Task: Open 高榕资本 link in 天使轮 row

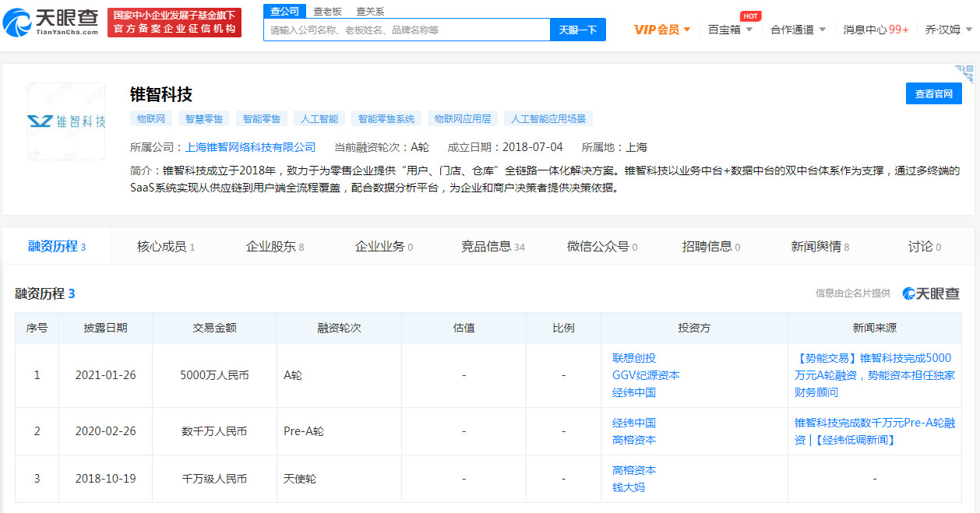Action: 634,470
